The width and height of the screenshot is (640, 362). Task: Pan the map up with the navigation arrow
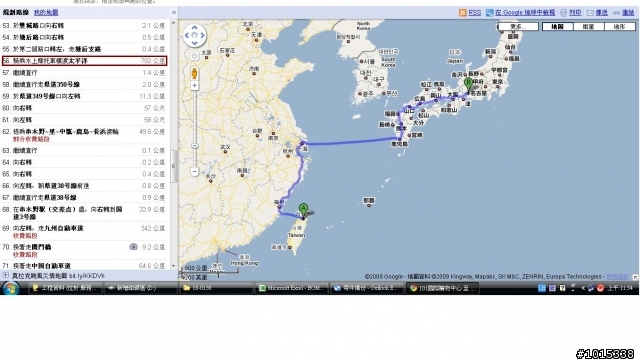[194, 28]
